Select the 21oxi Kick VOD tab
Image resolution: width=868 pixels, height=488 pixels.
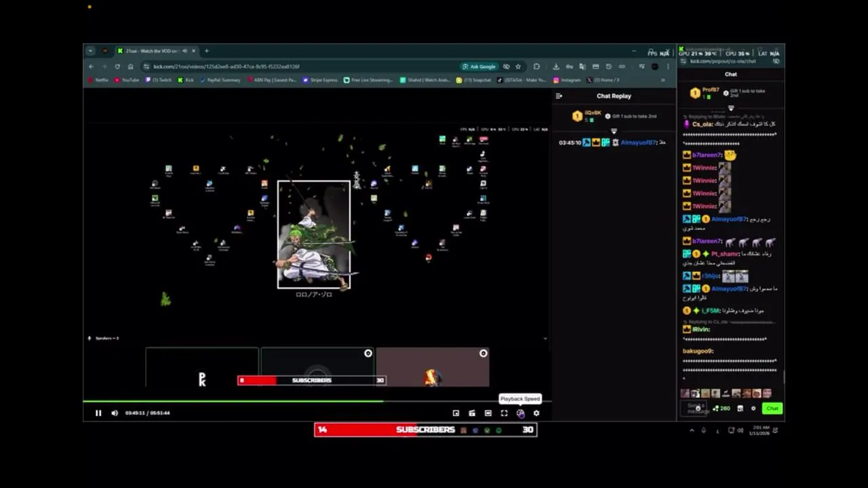pyautogui.click(x=156, y=51)
